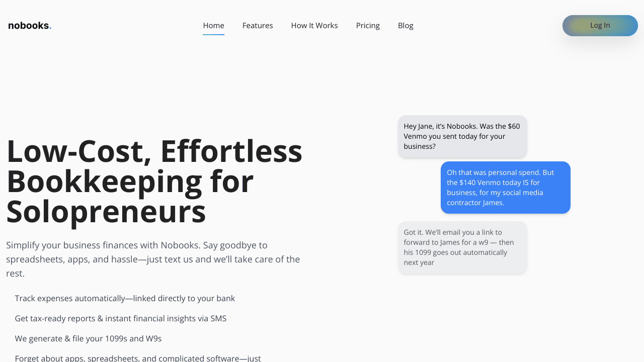Select "Get tax-ready reports" list item
Viewport: 644px width, 362px height.
coord(121,318)
